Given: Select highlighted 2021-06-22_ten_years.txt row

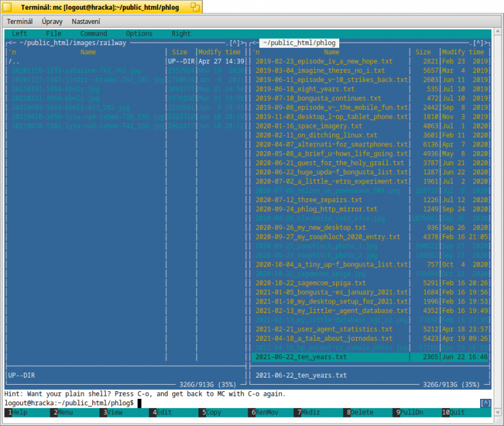Looking at the screenshot, I should (x=370, y=357).
